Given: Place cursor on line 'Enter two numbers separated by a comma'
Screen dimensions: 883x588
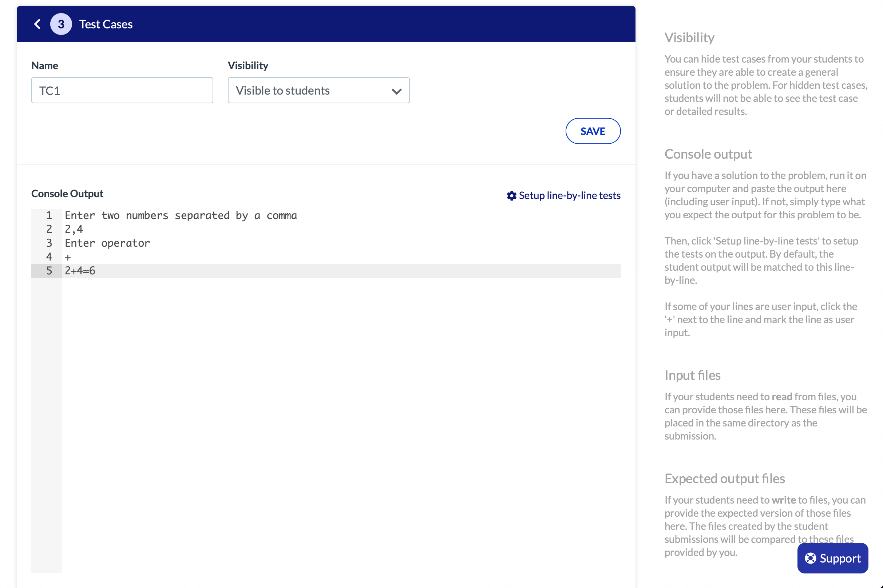Looking at the screenshot, I should 181,216.
